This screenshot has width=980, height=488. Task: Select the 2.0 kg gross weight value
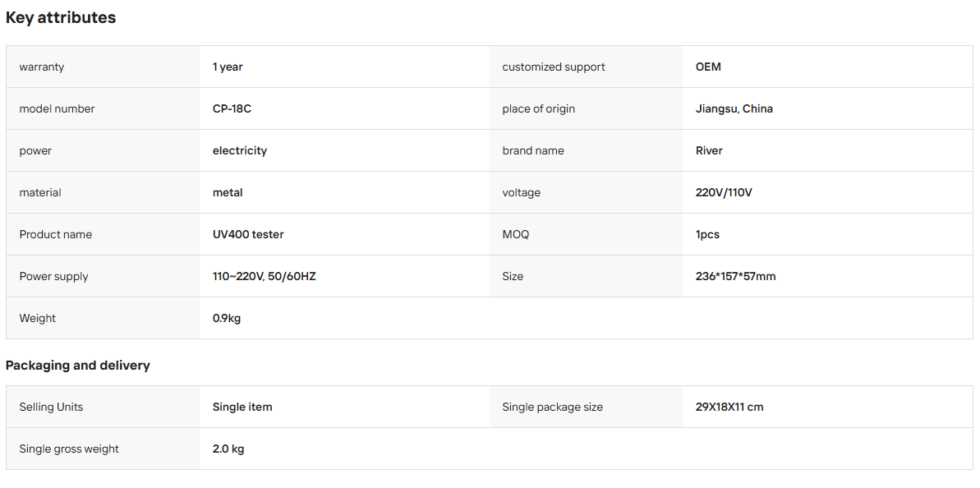pos(228,449)
